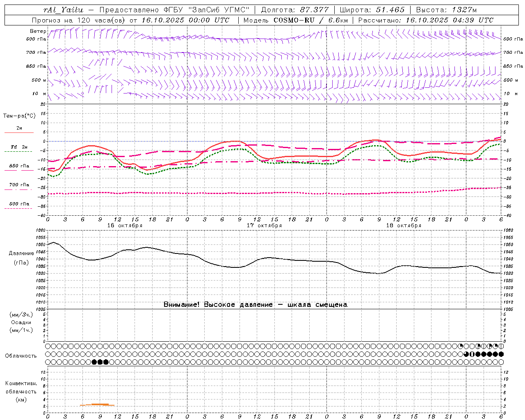Click the dashed blue line sample under Td 2м legend
Screen dimensions: 525x420
(18, 152)
